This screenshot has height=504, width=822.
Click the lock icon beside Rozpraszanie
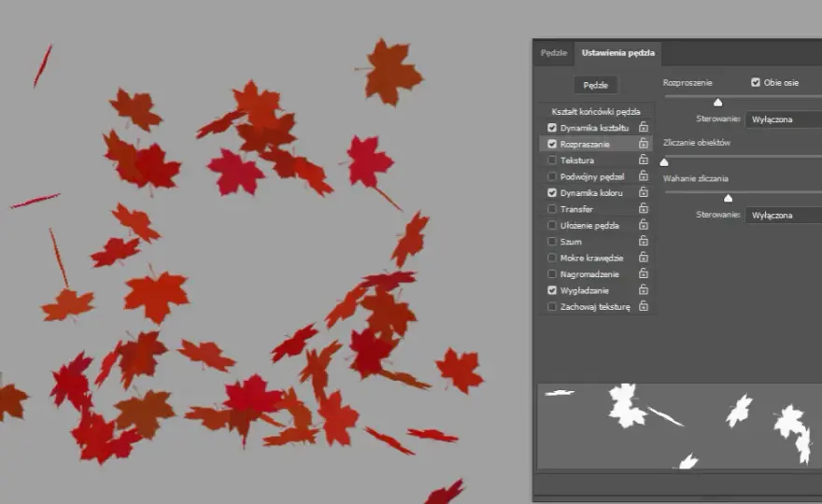pyautogui.click(x=644, y=144)
